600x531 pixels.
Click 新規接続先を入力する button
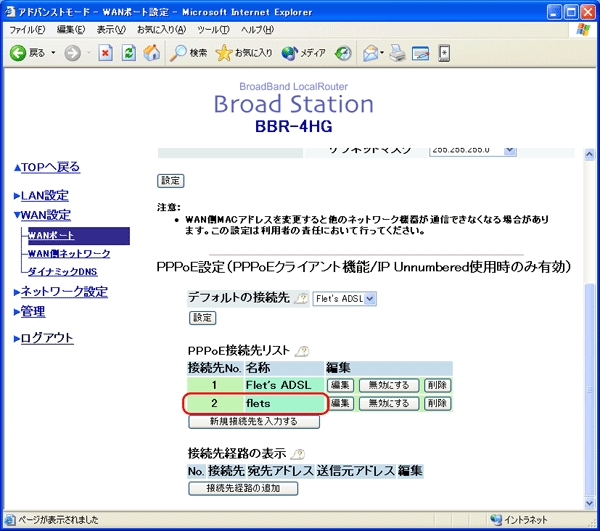click(254, 422)
